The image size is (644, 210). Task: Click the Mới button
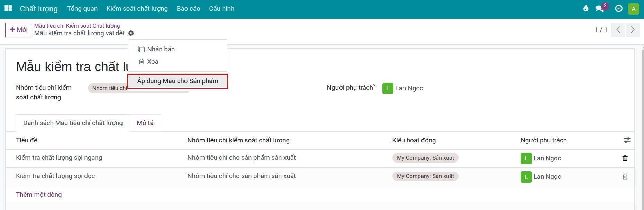(x=19, y=30)
